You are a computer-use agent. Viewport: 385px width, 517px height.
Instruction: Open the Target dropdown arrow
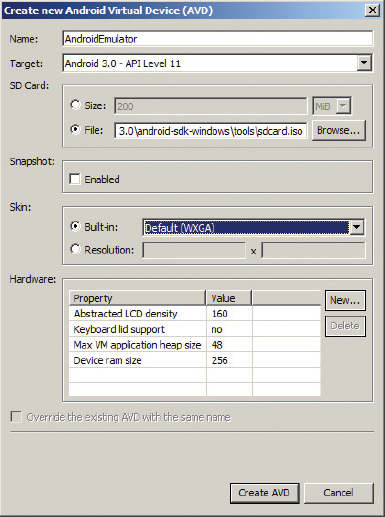point(364,63)
